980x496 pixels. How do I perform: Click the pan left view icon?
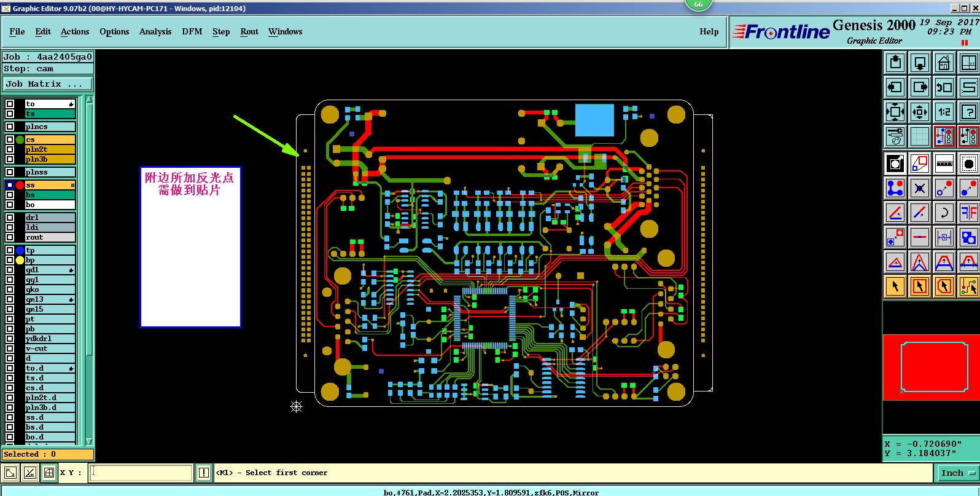click(x=895, y=87)
